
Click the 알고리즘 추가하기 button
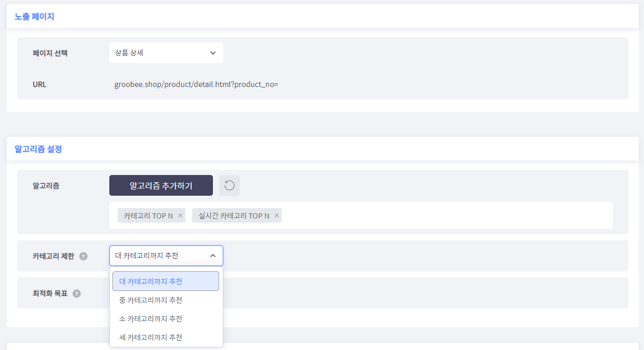(x=161, y=185)
